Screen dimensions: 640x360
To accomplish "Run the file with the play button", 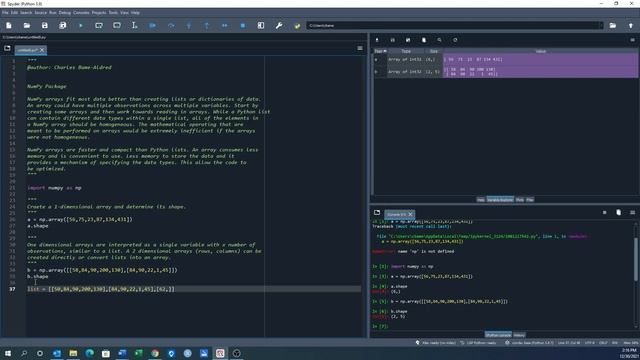I will tap(81, 25).
